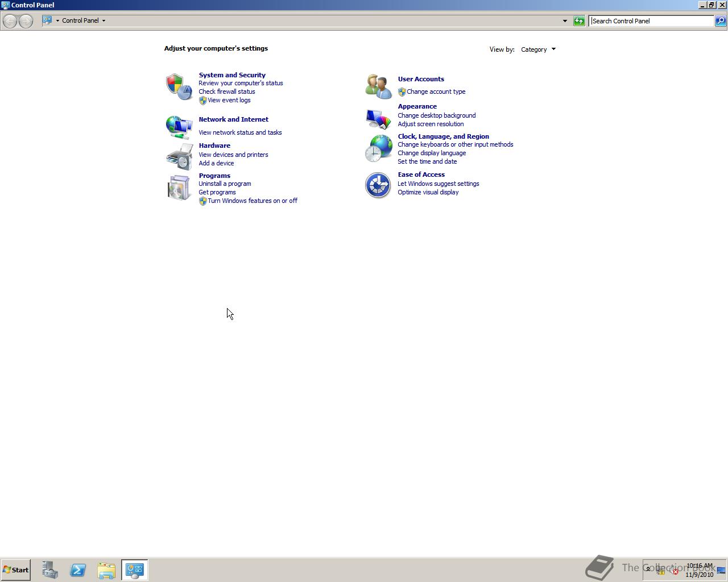Click Change display language
Screen dimensions: 728x582
click(x=432, y=153)
